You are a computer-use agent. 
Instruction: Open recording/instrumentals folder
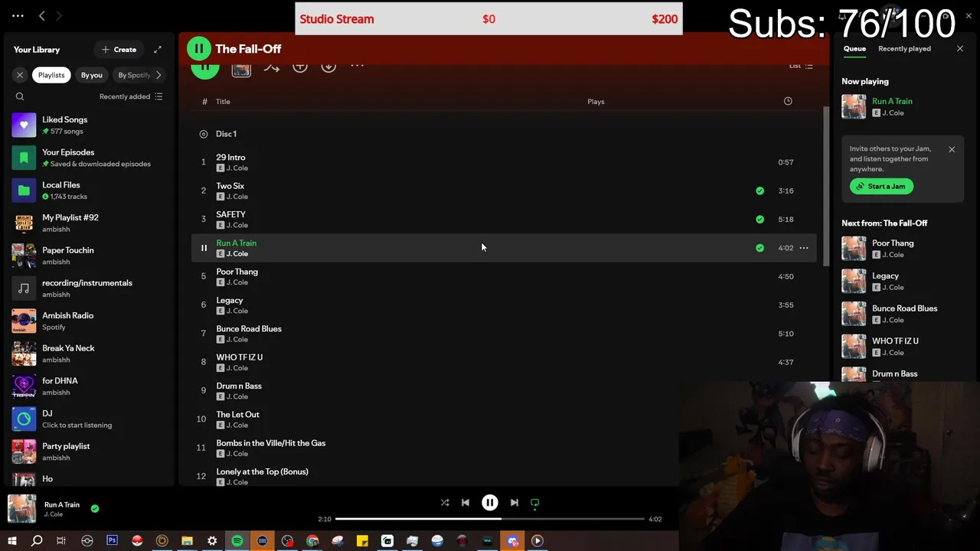88,289
